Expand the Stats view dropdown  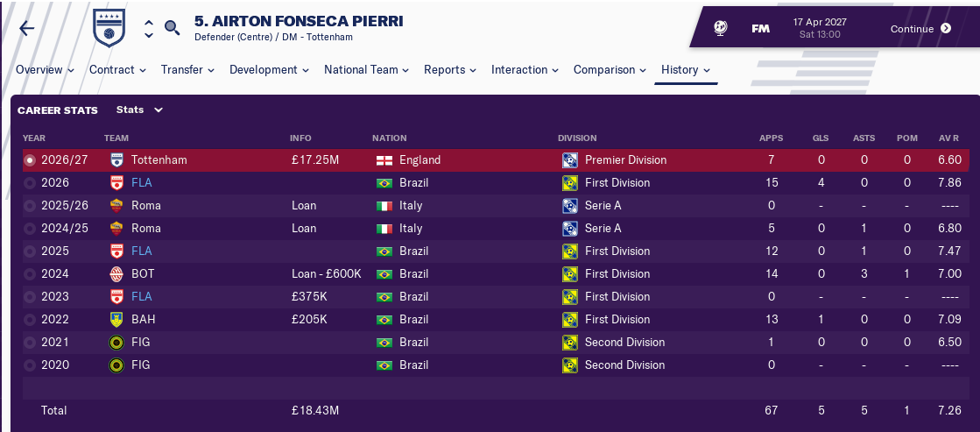point(140,110)
